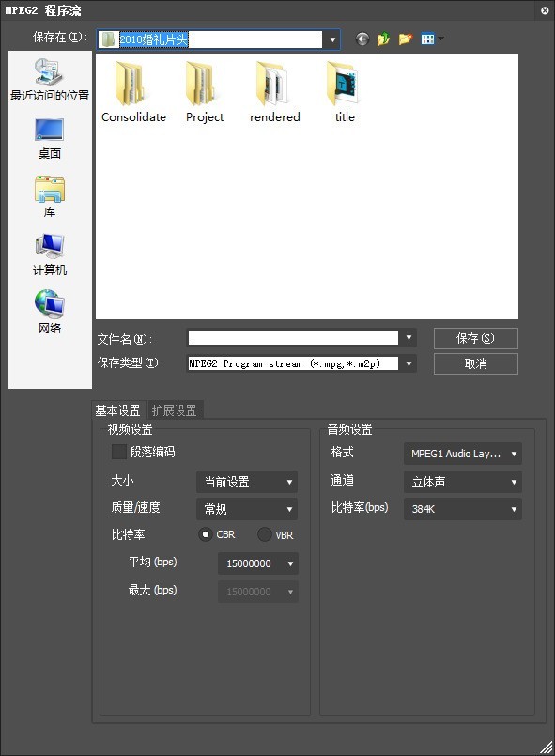This screenshot has height=756, width=555.
Task: Open the 通道 channel dropdown
Action: [x=463, y=482]
